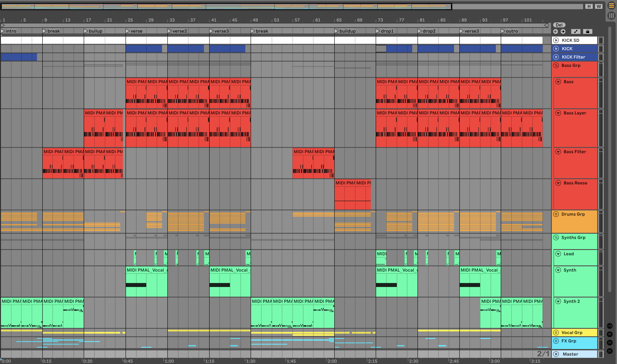
Task: Click the Master track play icon
Action: [x=556, y=354]
